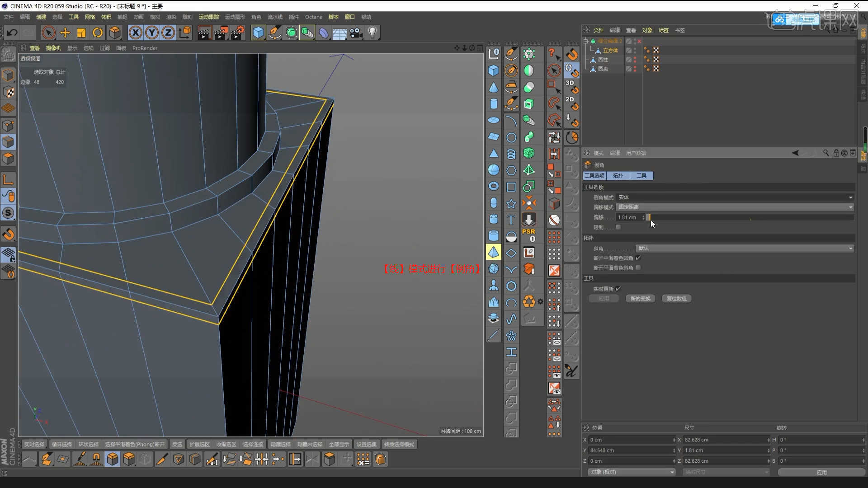Toggle the 限制 checkbox
This screenshot has height=488, width=868.
coord(618,227)
